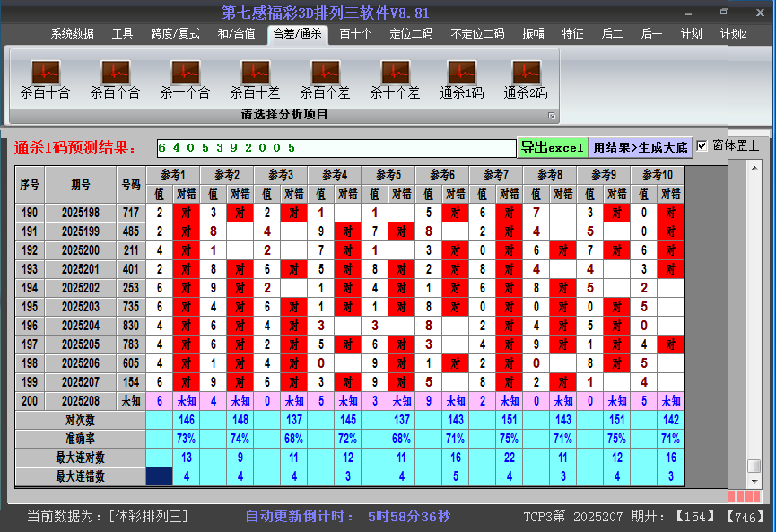Image resolution: width=776 pixels, height=532 pixels.
Task: Click the vertical scrollbar thumb
Action: [754, 467]
